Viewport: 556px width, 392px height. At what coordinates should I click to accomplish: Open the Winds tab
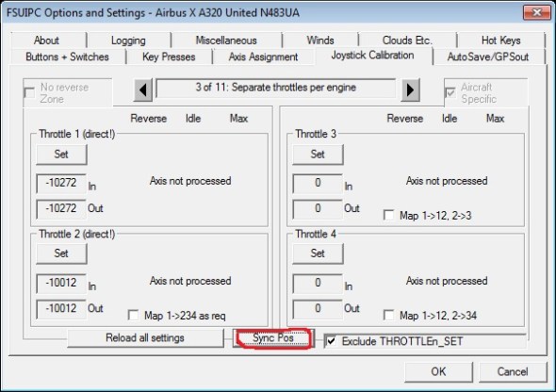pyautogui.click(x=320, y=41)
